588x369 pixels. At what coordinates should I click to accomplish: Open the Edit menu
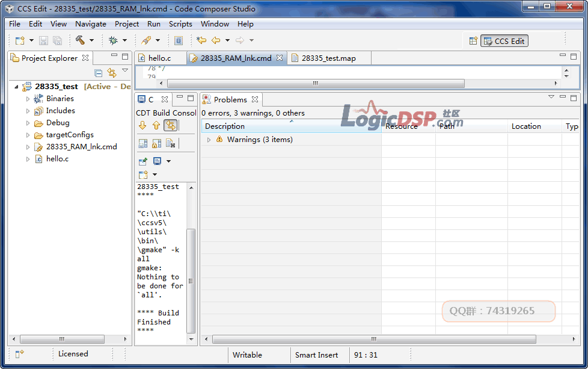pos(35,23)
